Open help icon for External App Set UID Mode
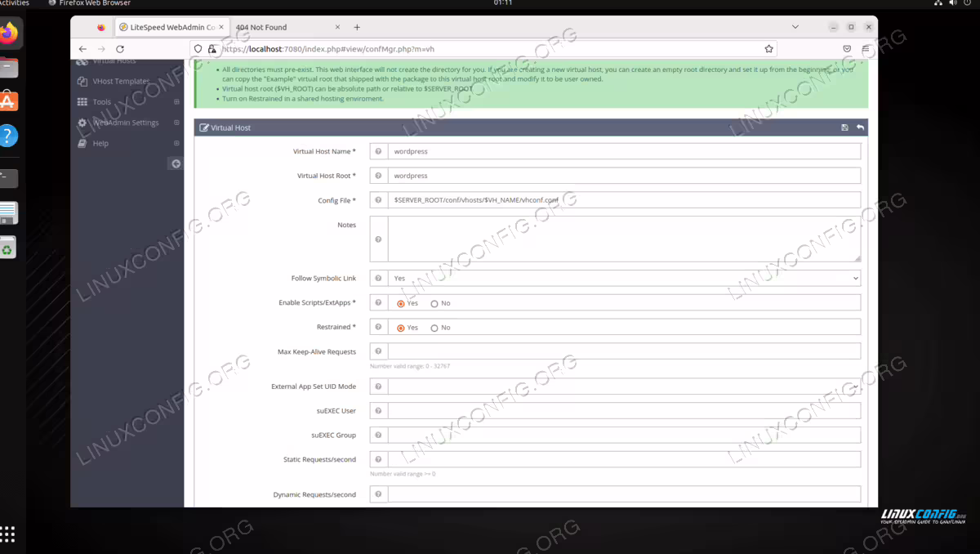Viewport: 980px width, 554px height. pos(378,386)
